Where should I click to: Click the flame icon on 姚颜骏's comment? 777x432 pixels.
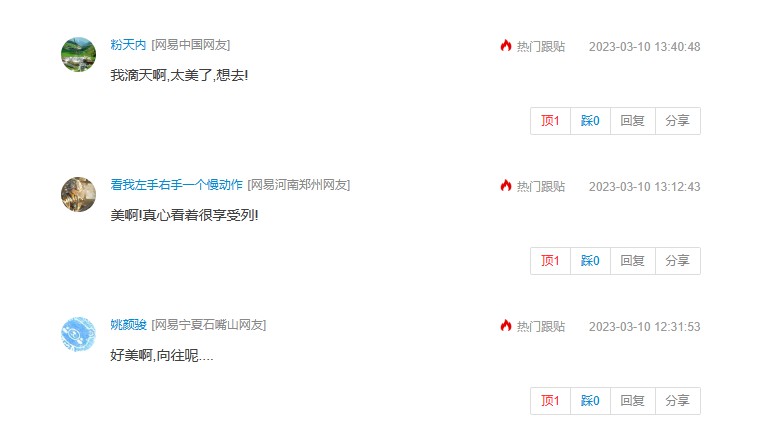(505, 325)
